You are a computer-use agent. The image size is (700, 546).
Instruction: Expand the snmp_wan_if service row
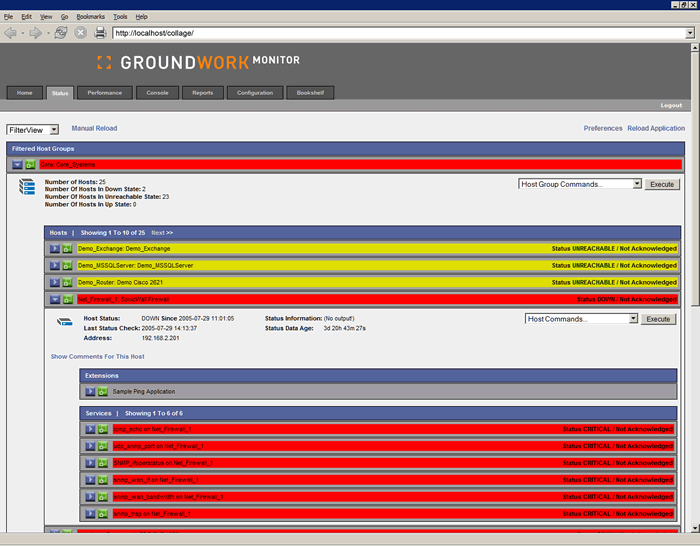click(90, 480)
